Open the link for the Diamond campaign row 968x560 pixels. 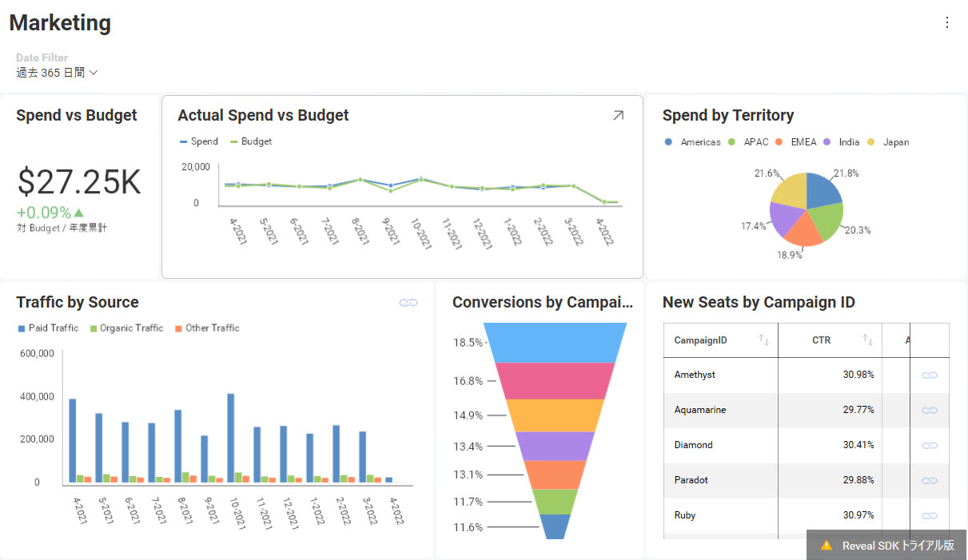coord(929,445)
